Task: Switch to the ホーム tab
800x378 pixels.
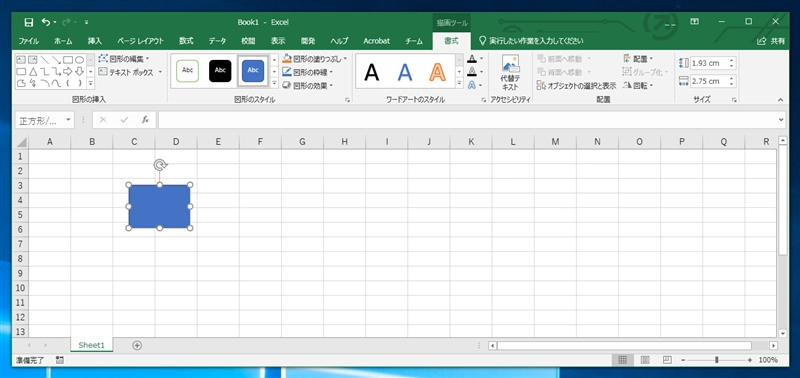Action: (x=63, y=41)
